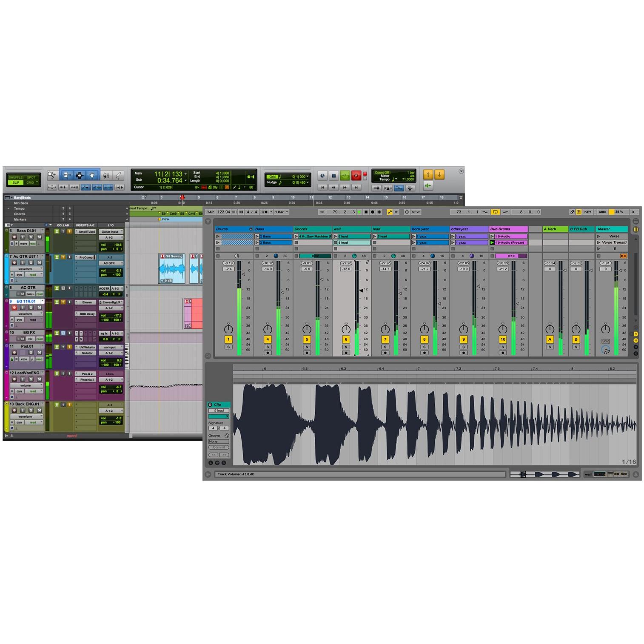Click the Conductor tempo ruler icon in Pro Tools

tap(410, 188)
